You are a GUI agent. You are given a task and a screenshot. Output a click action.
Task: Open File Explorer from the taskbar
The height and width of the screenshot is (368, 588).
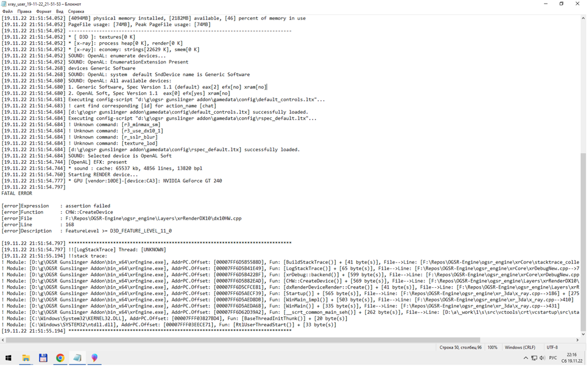click(26, 358)
